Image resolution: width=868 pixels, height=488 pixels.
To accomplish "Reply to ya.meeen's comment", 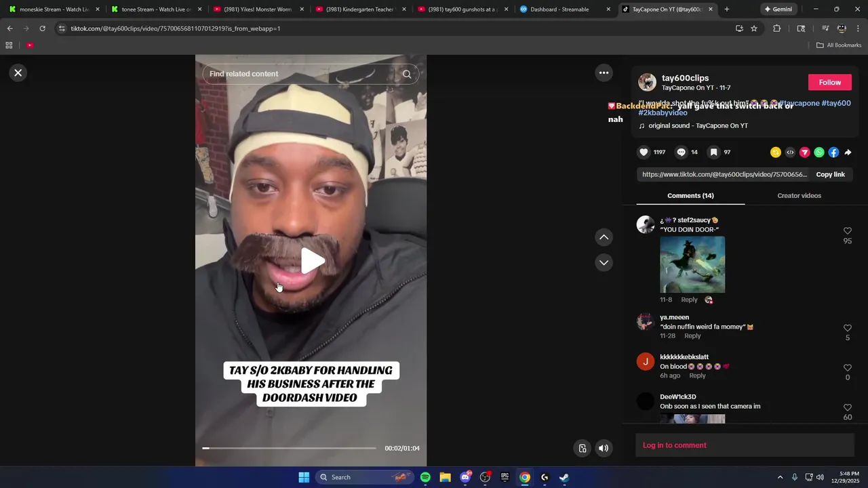I will (692, 336).
